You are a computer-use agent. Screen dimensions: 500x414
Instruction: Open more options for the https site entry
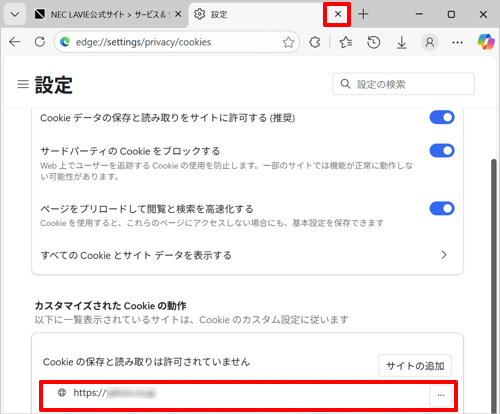[441, 395]
